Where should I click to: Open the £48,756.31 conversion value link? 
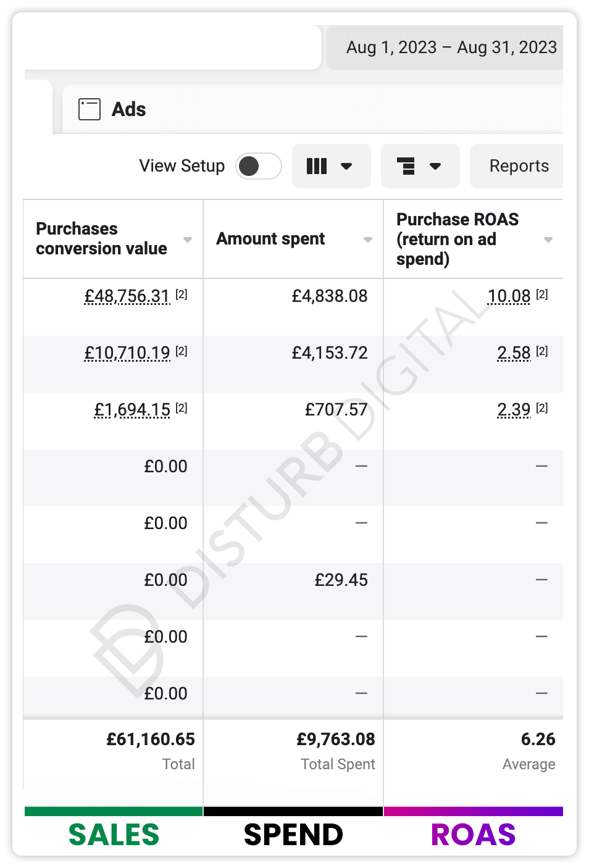pos(127,296)
